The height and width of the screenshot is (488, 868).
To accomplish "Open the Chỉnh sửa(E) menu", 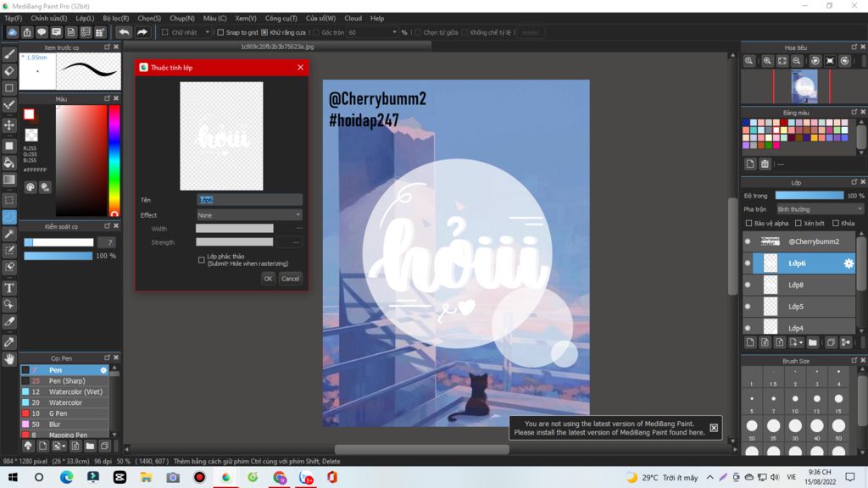I will click(48, 19).
